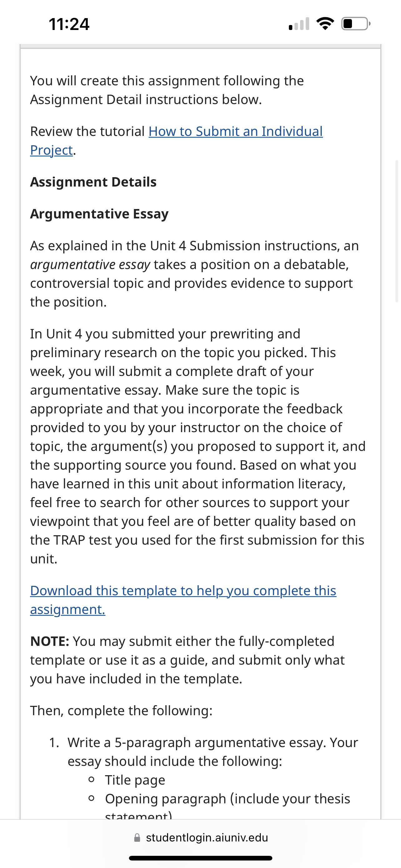Tap the lock icon beside the URL
This screenshot has width=401, height=868.
point(137,837)
